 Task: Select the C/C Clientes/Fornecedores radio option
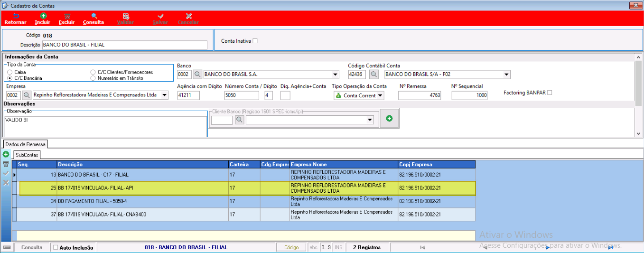(x=93, y=72)
